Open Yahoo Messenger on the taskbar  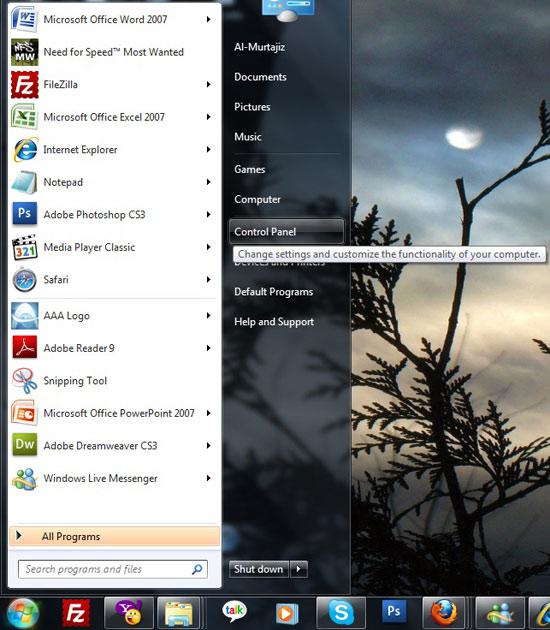(x=129, y=614)
